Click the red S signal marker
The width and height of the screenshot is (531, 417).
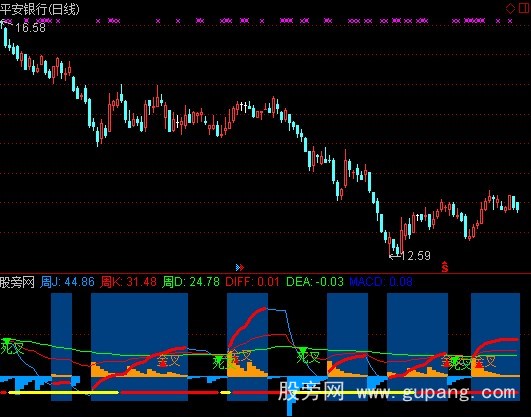click(x=445, y=267)
